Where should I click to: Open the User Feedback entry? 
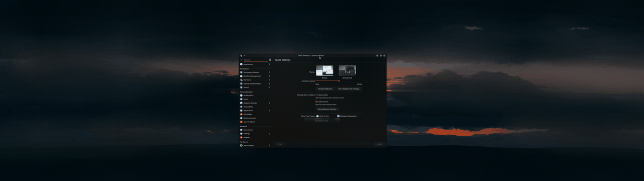pyautogui.click(x=256, y=122)
